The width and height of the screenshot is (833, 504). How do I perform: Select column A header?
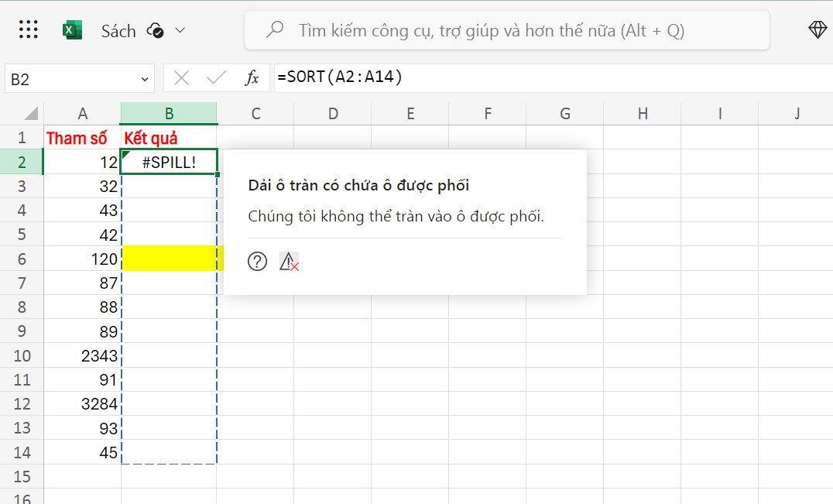tap(82, 114)
